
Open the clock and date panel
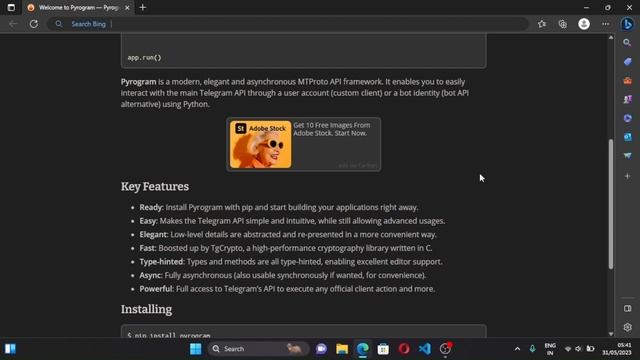tap(617, 349)
